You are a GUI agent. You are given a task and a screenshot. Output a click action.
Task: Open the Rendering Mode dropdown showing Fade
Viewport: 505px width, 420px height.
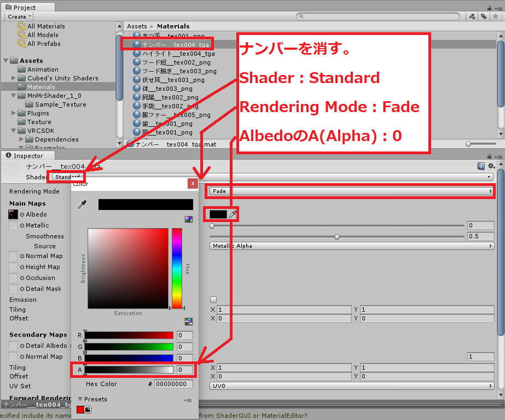(x=351, y=191)
